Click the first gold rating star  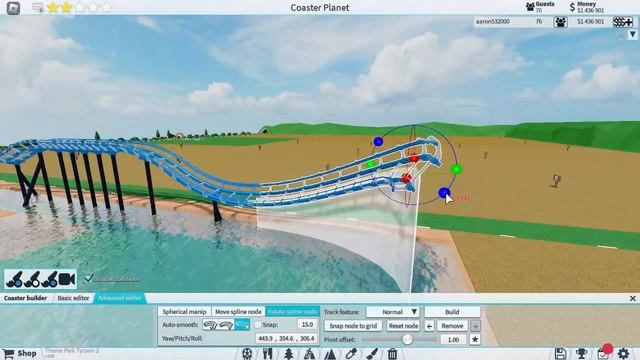53,7
